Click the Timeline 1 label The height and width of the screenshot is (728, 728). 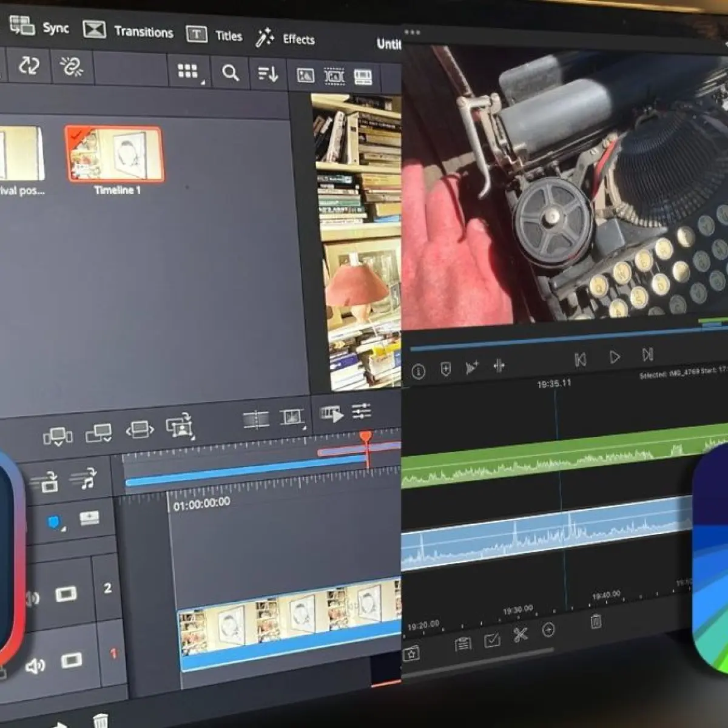[117, 190]
